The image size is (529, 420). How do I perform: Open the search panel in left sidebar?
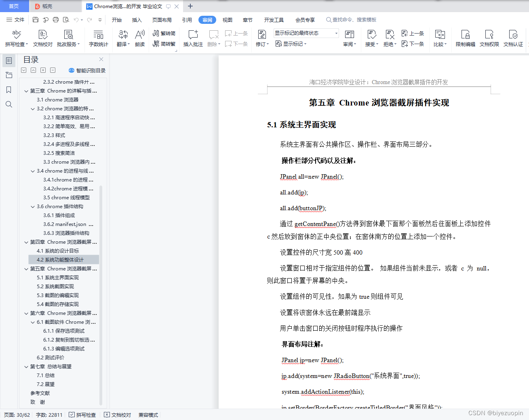point(9,104)
